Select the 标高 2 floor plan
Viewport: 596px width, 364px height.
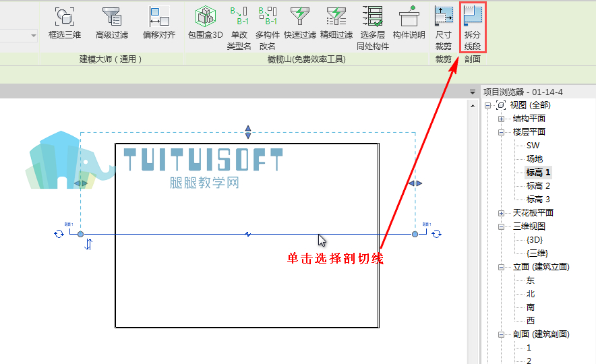pyautogui.click(x=538, y=186)
